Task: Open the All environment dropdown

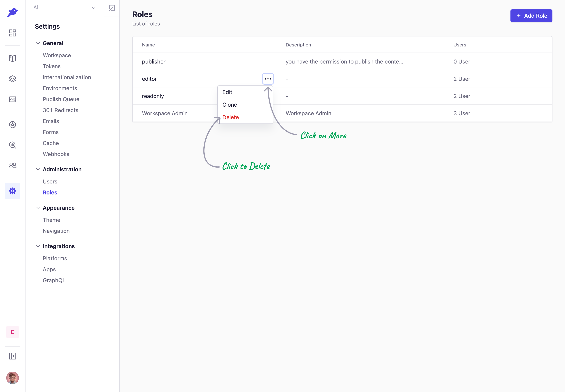Action: [x=64, y=8]
